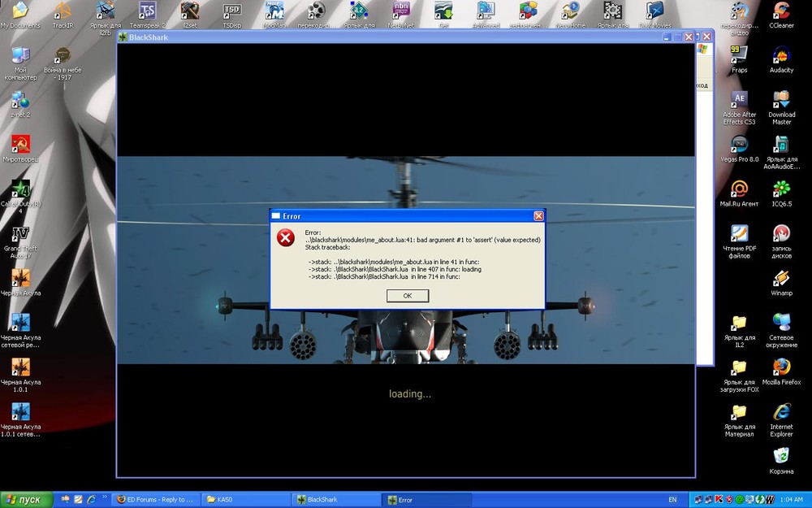Open the DivX Movies shortcut

pos(655,15)
